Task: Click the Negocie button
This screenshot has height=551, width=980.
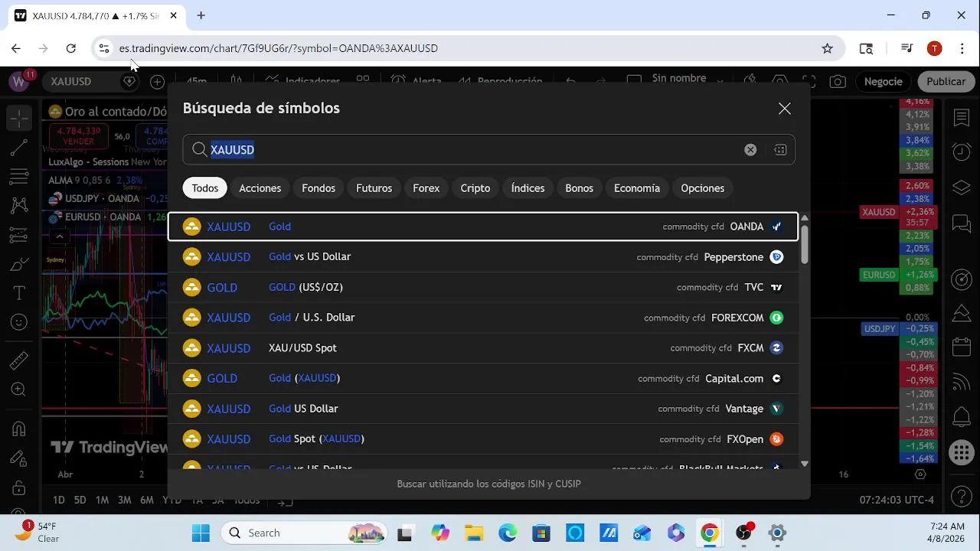Action: click(x=883, y=81)
